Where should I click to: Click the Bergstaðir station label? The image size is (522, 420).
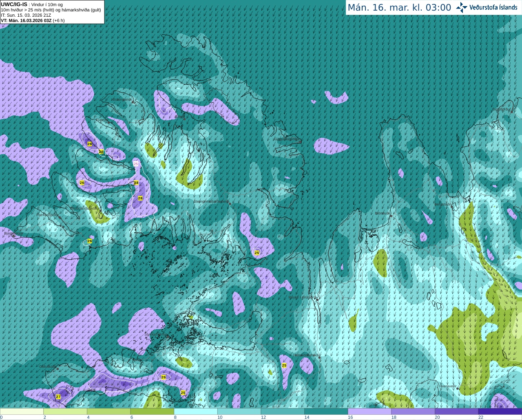(443, 204)
